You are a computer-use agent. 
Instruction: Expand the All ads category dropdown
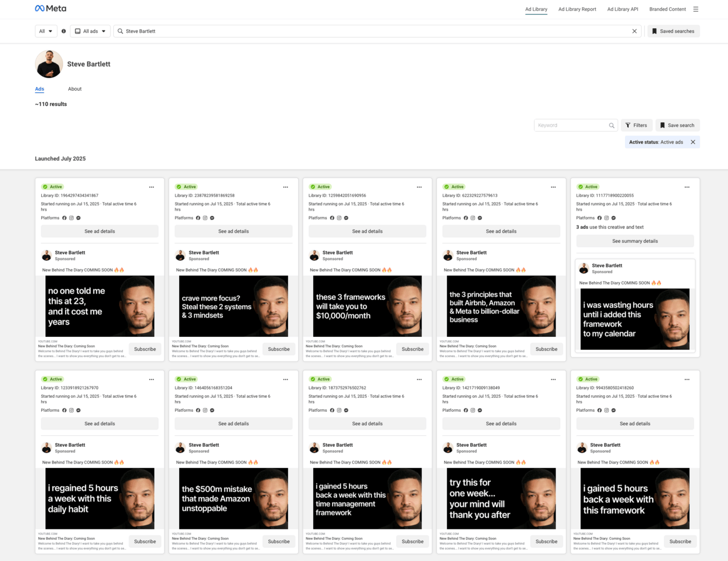(x=90, y=32)
